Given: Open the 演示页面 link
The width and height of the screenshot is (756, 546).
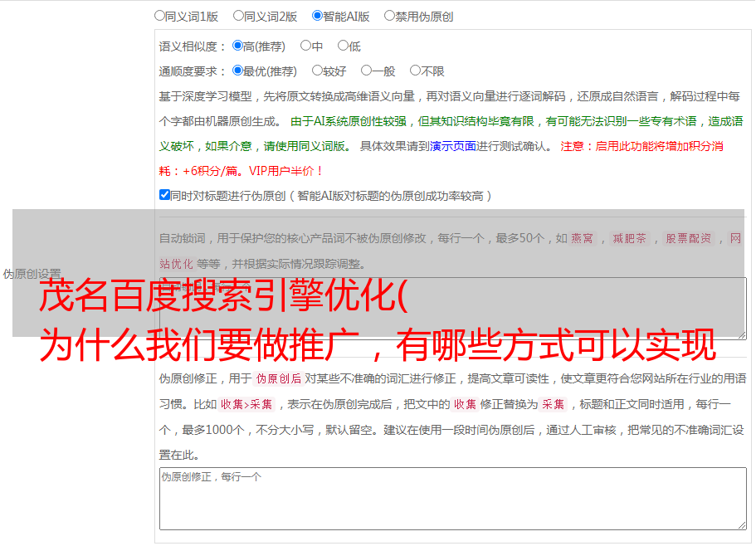Looking at the screenshot, I should point(453,146).
